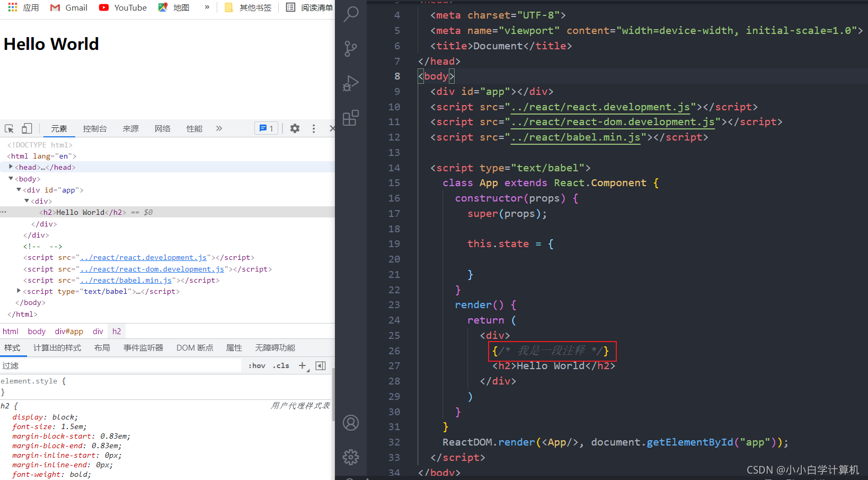
Task: Open the 其他书签 bookmarks folder
Action: (x=248, y=7)
